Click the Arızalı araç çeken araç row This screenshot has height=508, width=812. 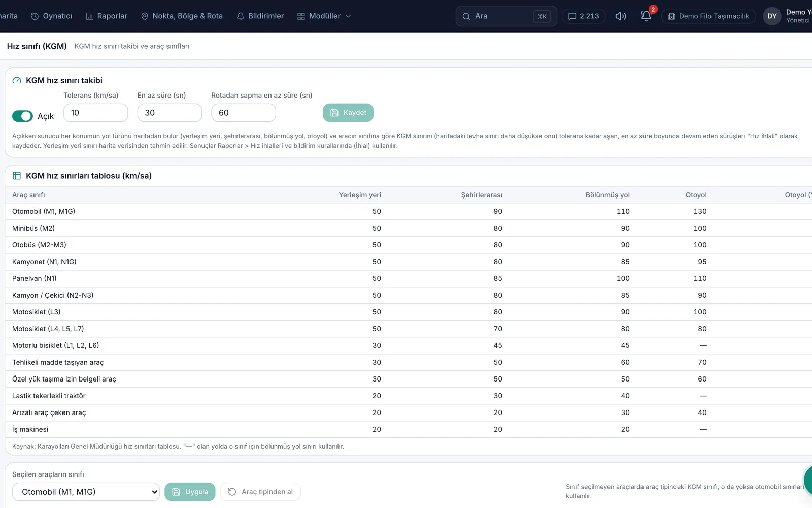coord(409,412)
